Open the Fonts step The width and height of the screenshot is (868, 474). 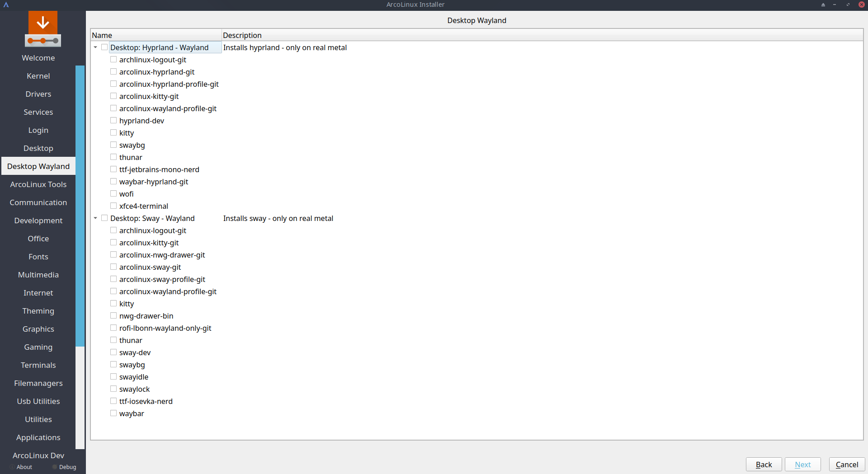tap(38, 257)
